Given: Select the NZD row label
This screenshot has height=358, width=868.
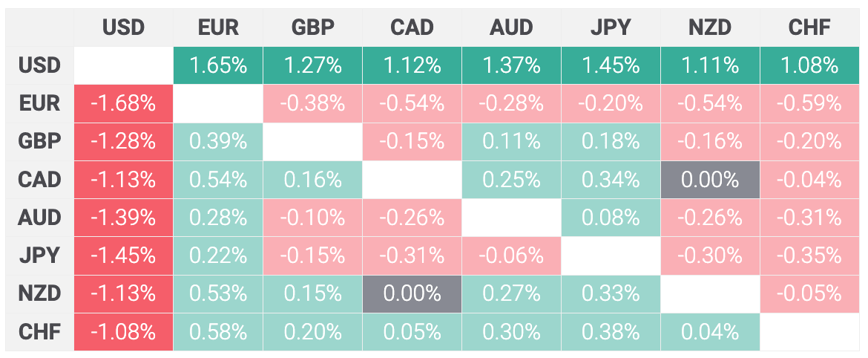Looking at the screenshot, I should (39, 293).
